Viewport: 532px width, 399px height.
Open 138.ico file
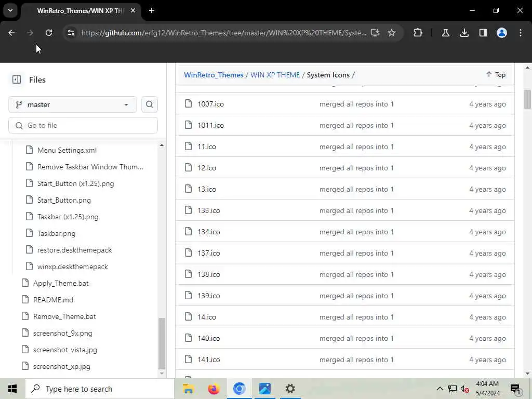coord(209,274)
